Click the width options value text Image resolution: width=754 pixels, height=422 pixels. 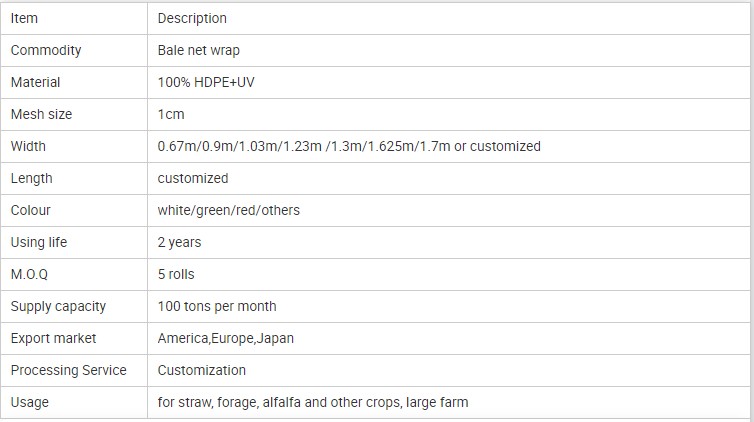coord(349,146)
